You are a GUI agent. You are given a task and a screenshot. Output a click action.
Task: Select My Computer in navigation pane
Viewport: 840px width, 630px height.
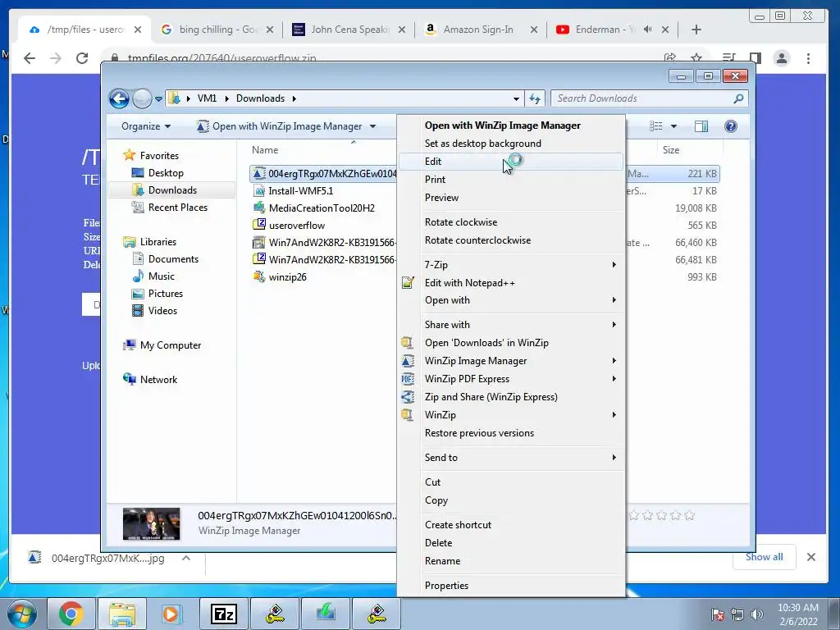coord(171,345)
